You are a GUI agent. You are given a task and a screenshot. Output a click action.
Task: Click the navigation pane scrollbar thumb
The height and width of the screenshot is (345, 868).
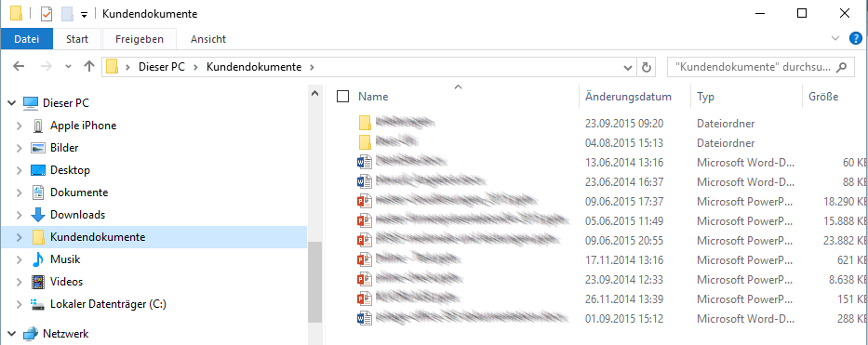click(x=314, y=281)
